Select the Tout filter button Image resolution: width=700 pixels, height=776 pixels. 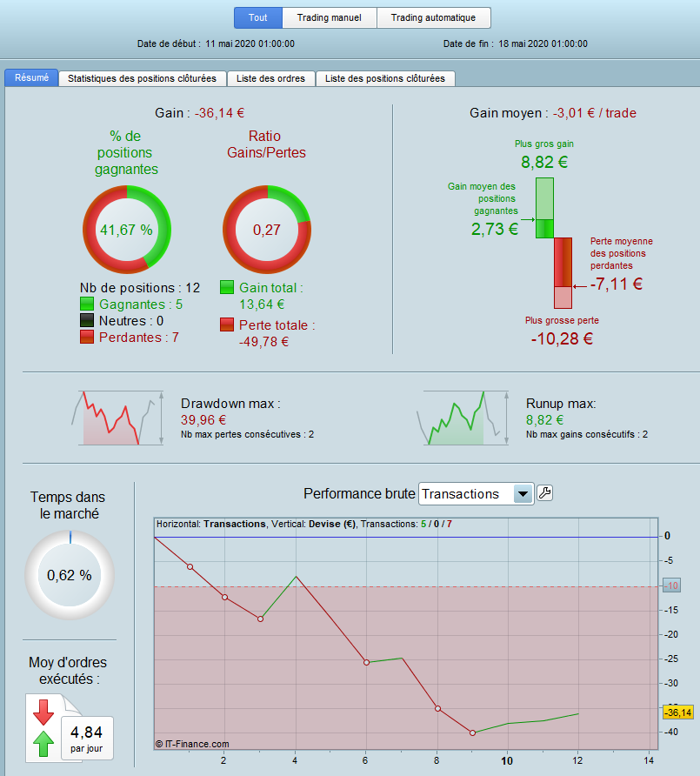click(x=257, y=17)
